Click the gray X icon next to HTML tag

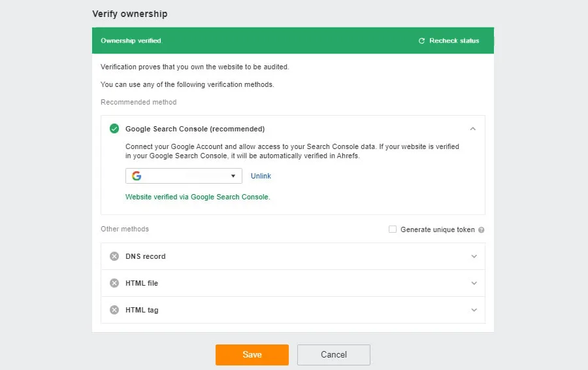(x=114, y=310)
